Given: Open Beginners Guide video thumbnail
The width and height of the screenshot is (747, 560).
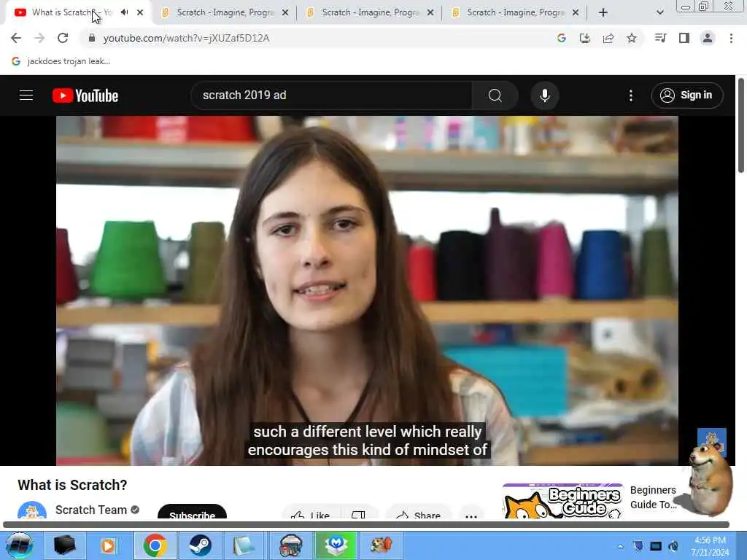Looking at the screenshot, I should click(562, 501).
